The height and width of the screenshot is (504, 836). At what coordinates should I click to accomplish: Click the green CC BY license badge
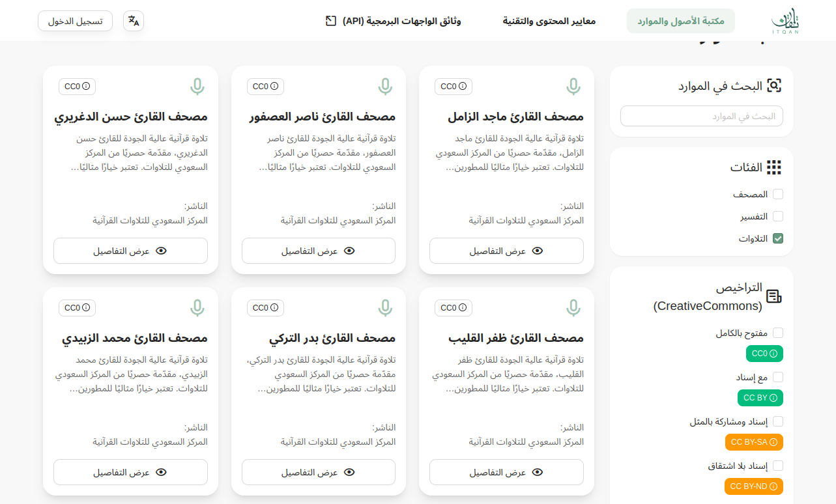[760, 398]
